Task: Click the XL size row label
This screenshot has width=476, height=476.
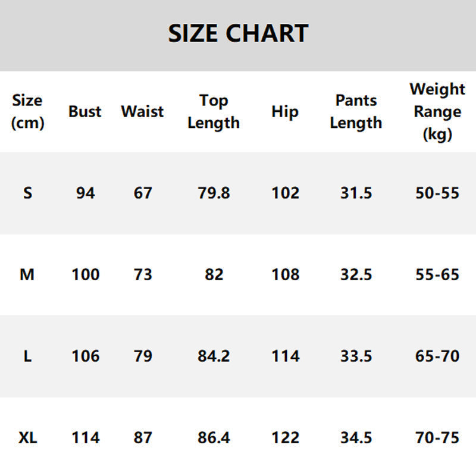Action: [x=27, y=437]
